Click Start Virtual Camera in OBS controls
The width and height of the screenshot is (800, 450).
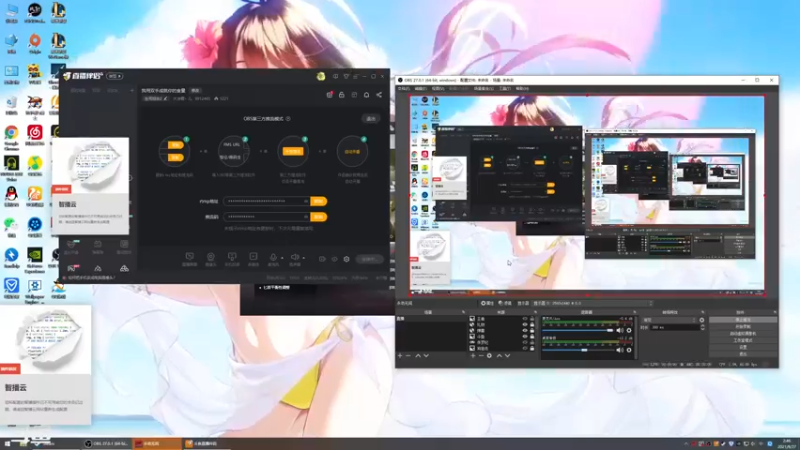coord(743,334)
